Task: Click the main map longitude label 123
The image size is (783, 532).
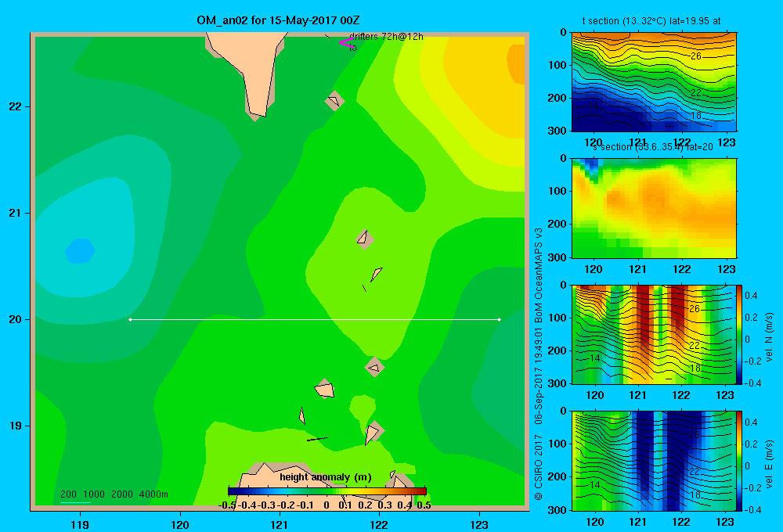Action: coord(479,524)
